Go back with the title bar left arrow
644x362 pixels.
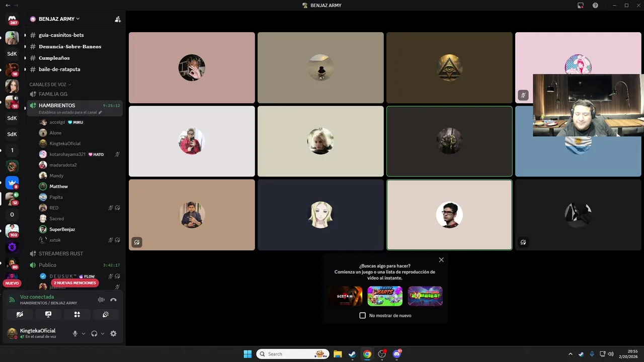(8, 5)
